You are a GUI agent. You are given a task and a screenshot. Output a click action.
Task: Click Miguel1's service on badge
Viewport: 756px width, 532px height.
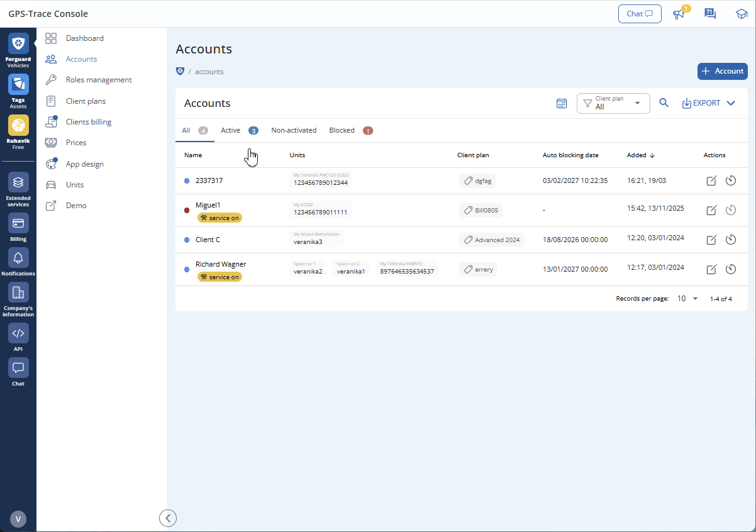click(220, 218)
